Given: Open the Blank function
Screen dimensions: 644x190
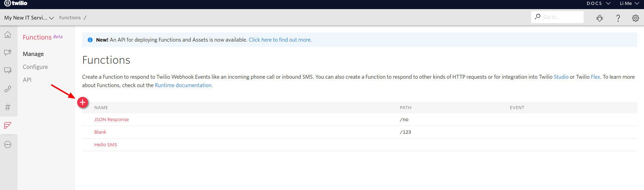Looking at the screenshot, I should pos(100,132).
